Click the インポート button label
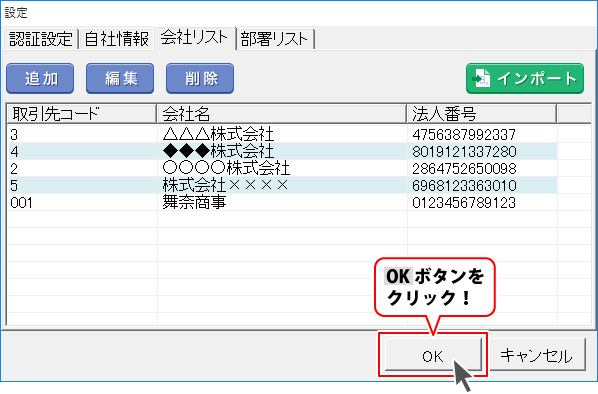This screenshot has height=394, width=598. click(x=537, y=79)
